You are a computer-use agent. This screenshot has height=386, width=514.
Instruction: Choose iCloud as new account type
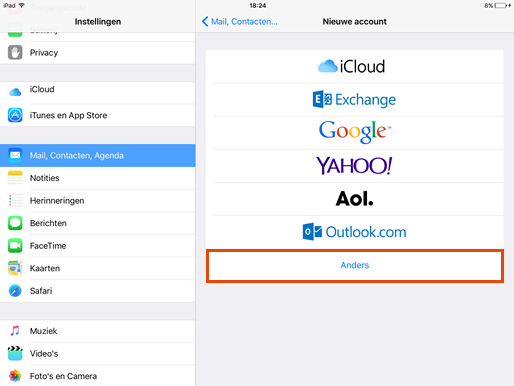[355, 66]
